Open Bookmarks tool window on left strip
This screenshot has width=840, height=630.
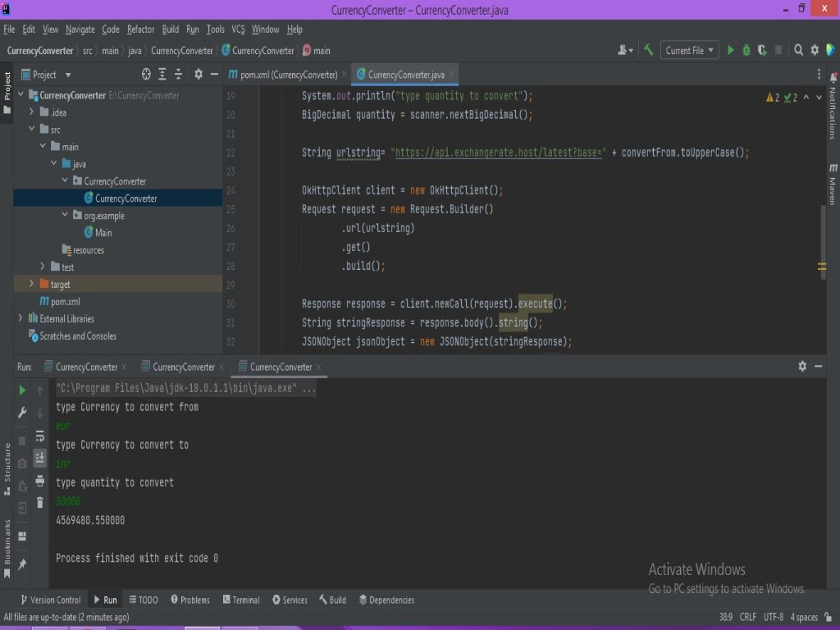[7, 549]
